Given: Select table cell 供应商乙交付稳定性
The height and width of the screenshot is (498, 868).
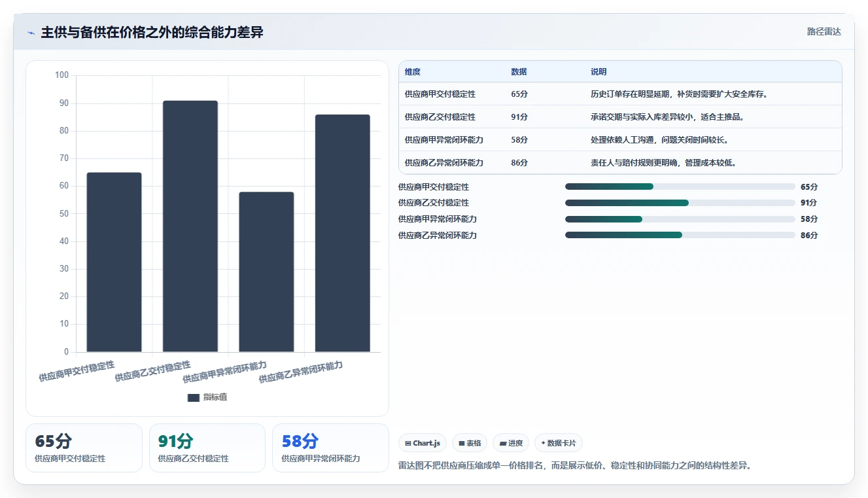Looking at the screenshot, I should (440, 117).
